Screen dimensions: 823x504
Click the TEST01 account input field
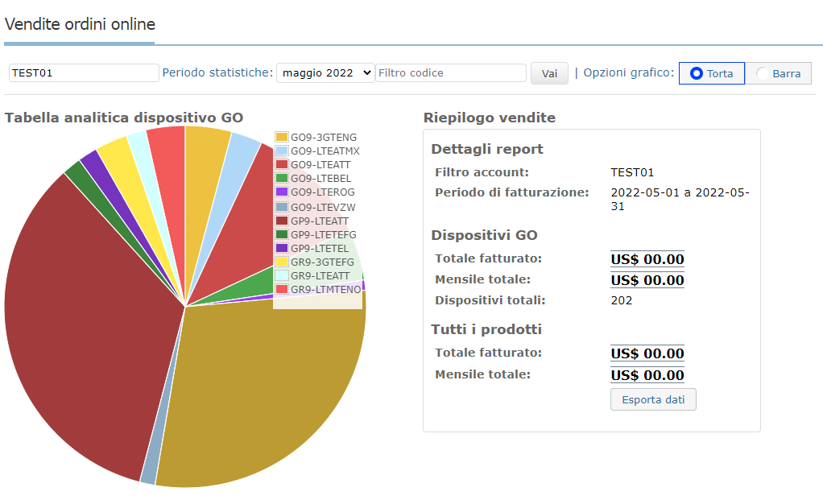tap(84, 72)
